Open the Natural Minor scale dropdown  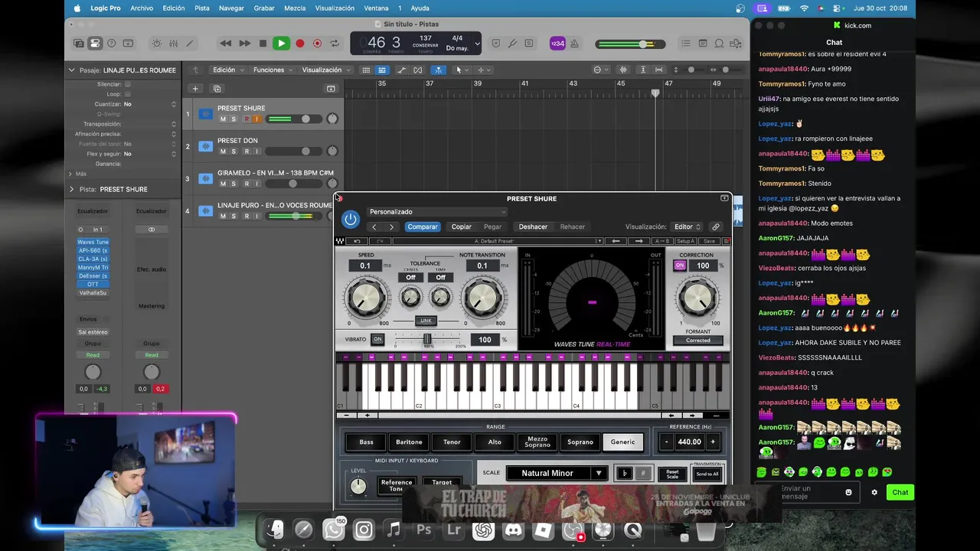click(x=557, y=473)
